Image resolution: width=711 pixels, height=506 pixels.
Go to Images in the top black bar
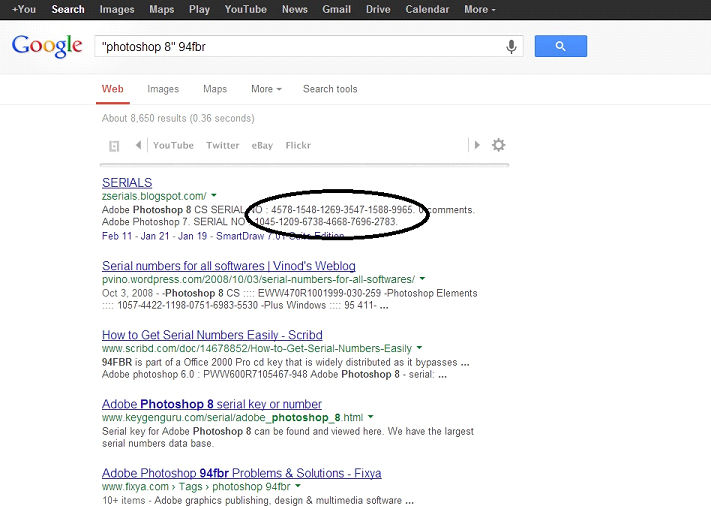pyautogui.click(x=117, y=9)
